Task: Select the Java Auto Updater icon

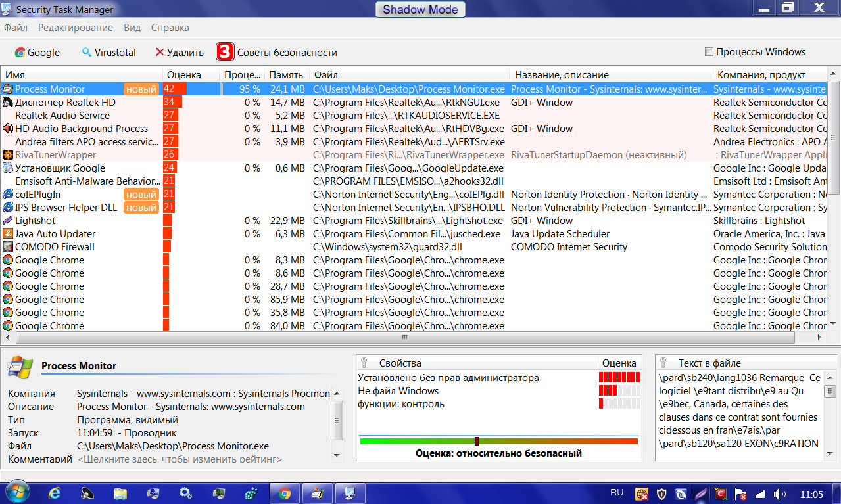Action: click(8, 233)
